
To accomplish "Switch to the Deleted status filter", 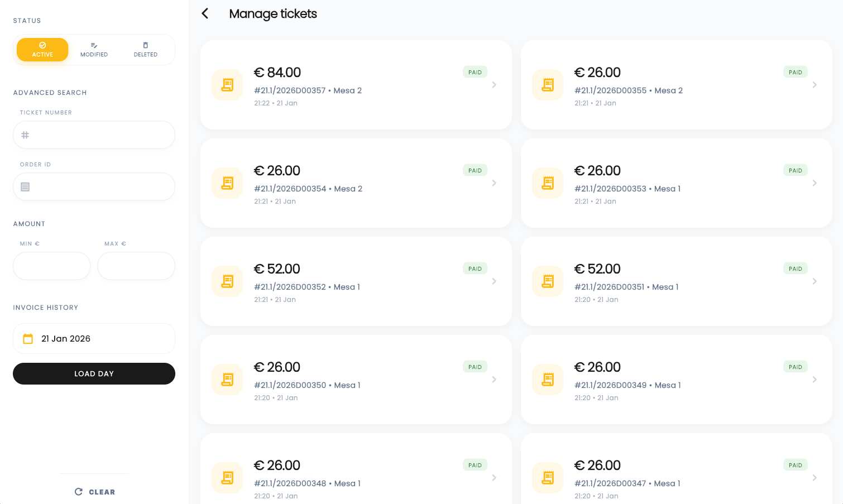I will click(146, 50).
